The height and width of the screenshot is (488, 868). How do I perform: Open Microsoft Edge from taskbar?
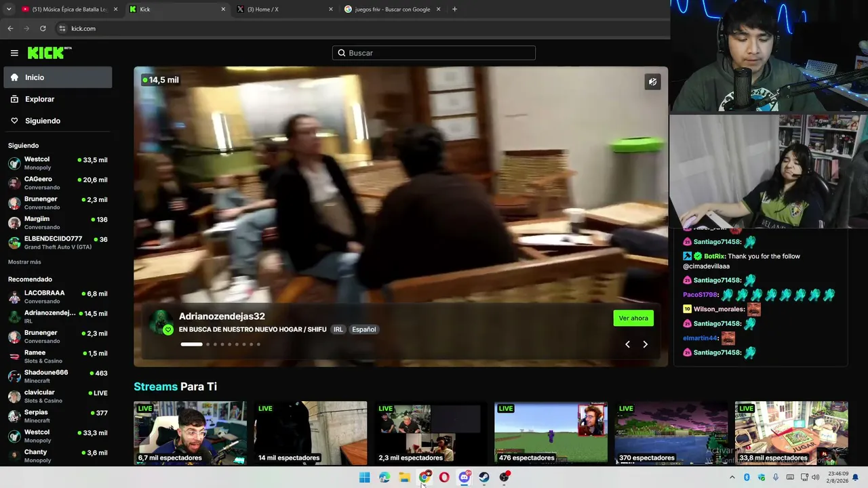tap(384, 477)
